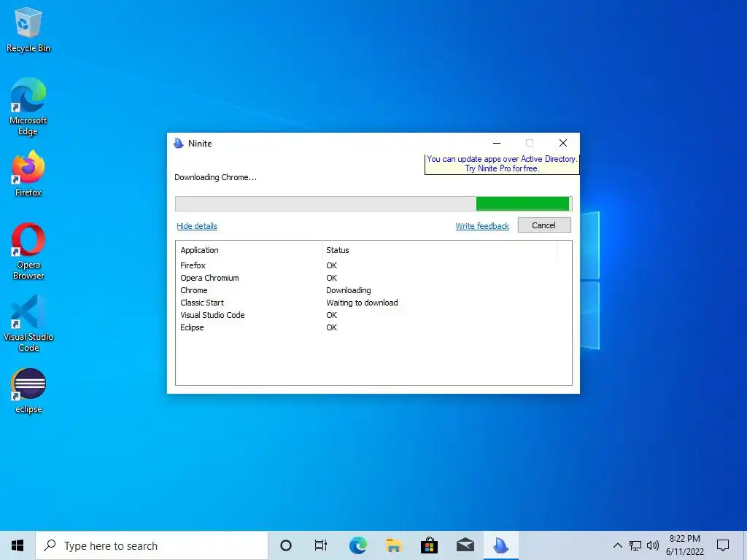The width and height of the screenshot is (747, 560).
Task: Click the Status column header
Action: click(x=438, y=250)
